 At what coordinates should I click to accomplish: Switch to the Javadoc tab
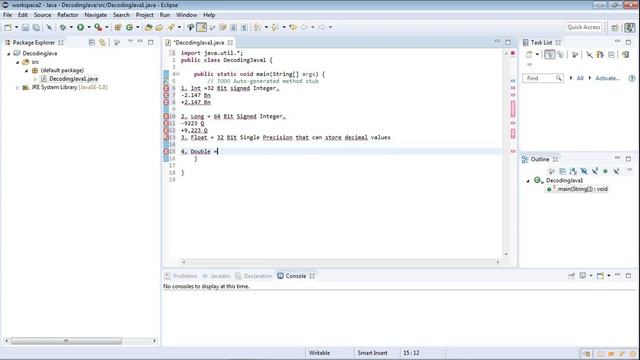217,276
